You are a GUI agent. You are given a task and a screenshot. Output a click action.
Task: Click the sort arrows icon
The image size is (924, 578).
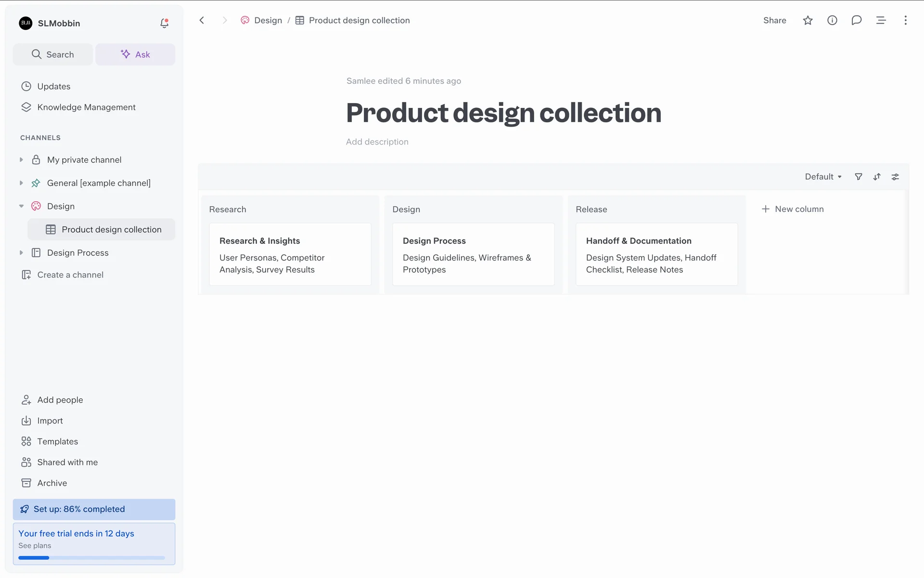coord(877,177)
